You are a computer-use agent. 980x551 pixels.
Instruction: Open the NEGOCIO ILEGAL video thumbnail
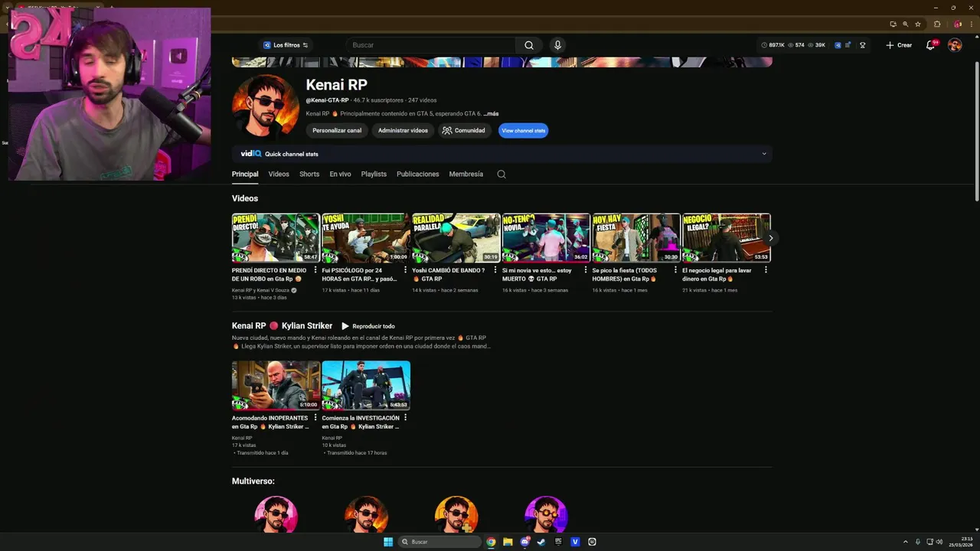(x=726, y=238)
